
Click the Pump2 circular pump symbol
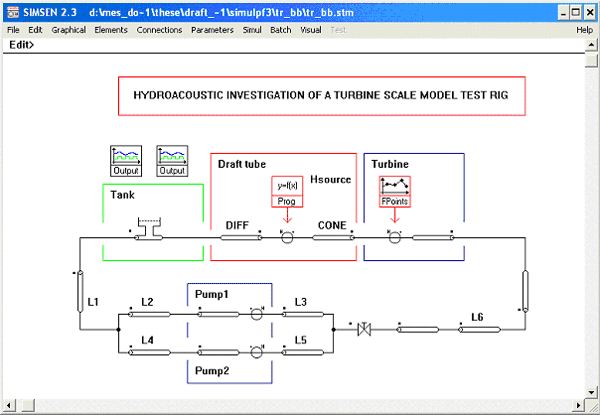(x=255, y=349)
